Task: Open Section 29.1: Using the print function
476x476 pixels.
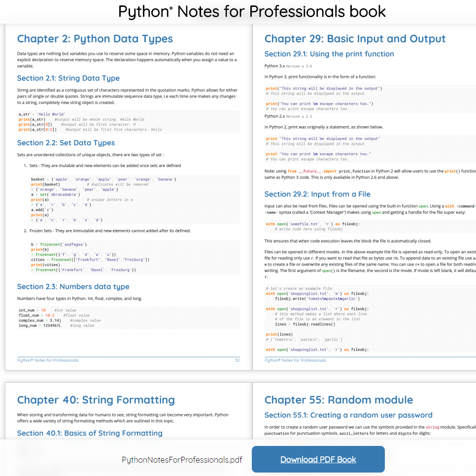Action: coord(328,54)
